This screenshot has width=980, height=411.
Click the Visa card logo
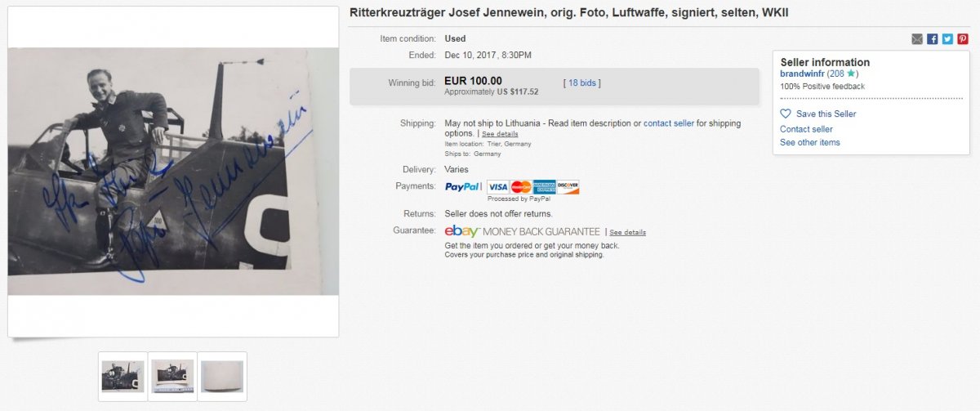tap(498, 187)
